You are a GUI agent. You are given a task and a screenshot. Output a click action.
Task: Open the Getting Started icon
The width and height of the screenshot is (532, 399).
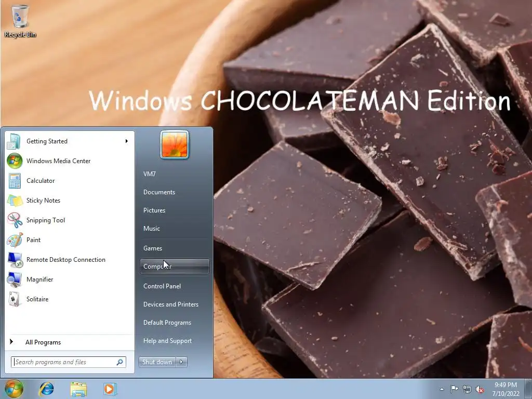[14, 141]
